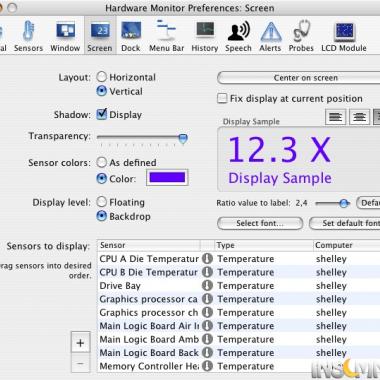Click info icon for Main Logic Board Amb row
The height and width of the screenshot is (380, 380).
(x=207, y=339)
